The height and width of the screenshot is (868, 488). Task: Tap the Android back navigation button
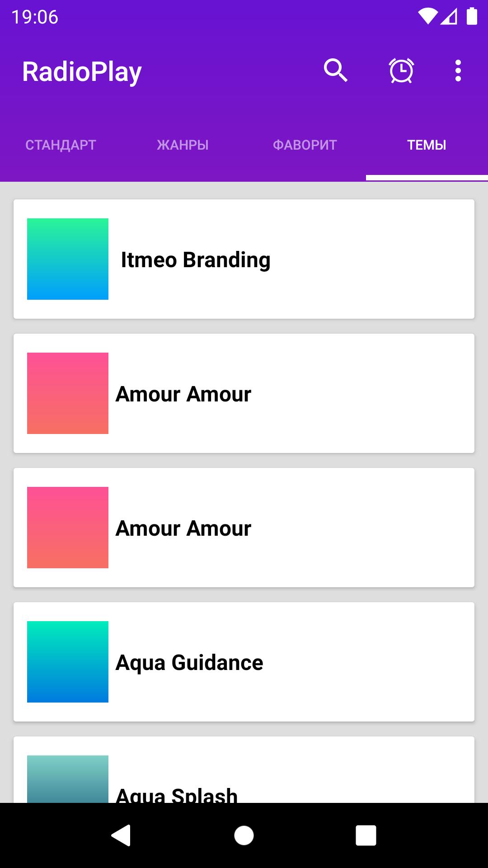tap(121, 835)
